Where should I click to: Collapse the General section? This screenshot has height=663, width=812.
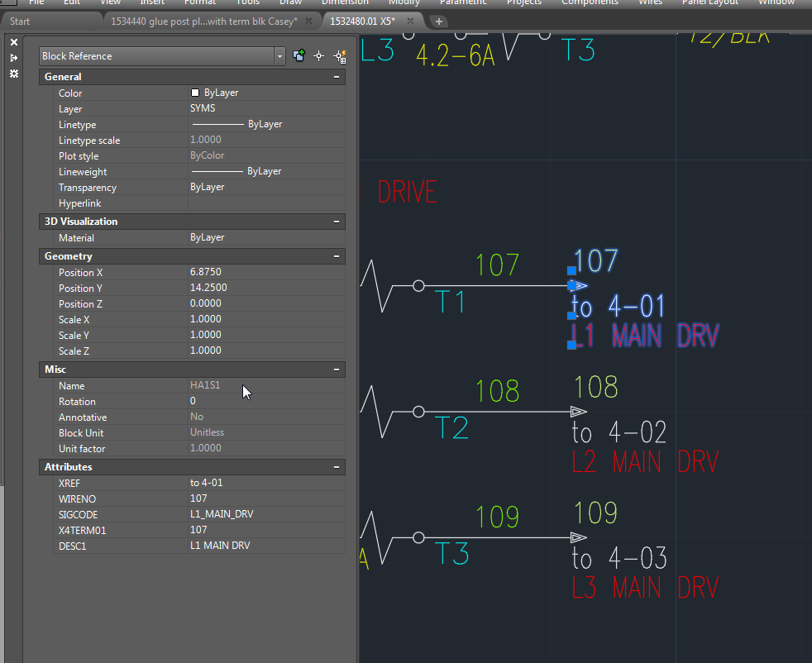(x=336, y=76)
